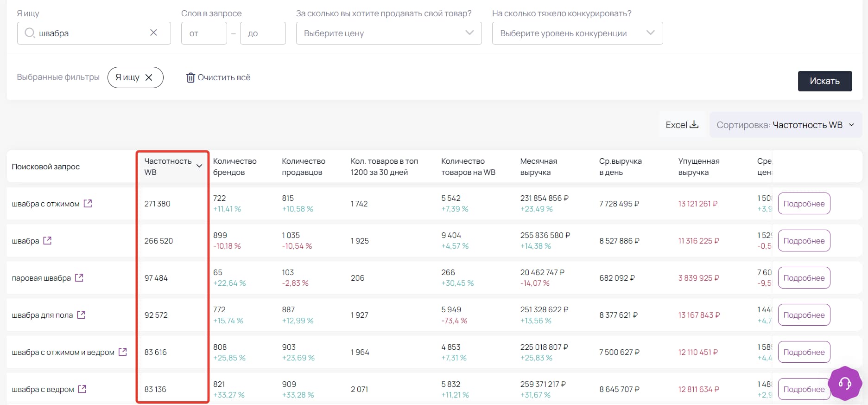Open external link for 'швабра с отжимом'
Screen dimensions: 868x405
coord(88,203)
